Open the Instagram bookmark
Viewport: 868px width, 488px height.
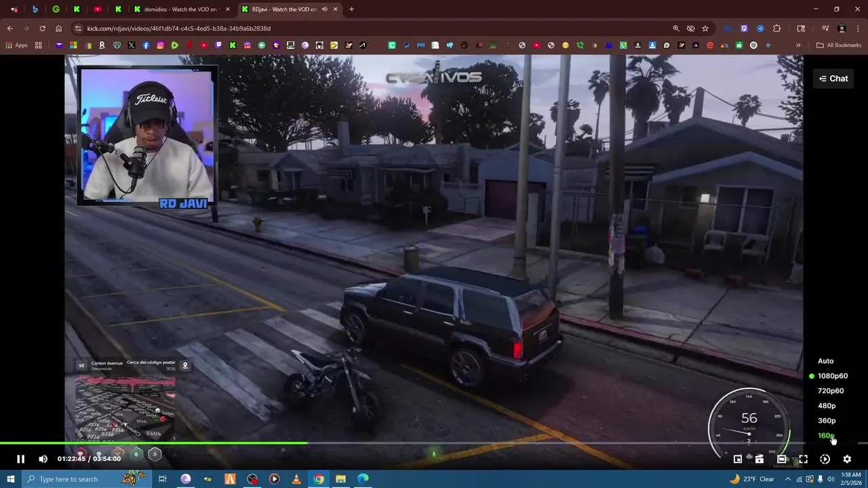(160, 45)
